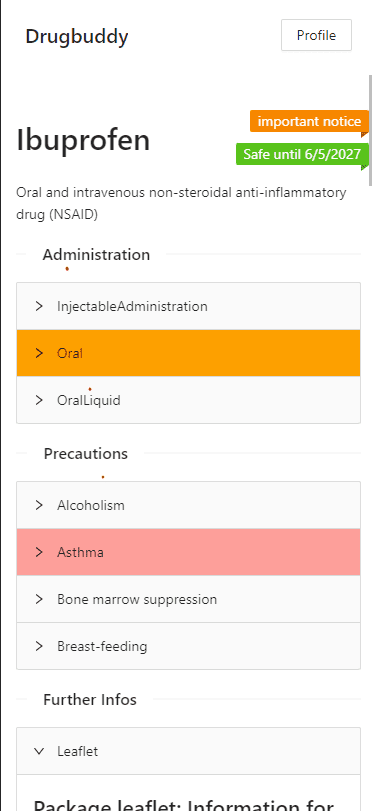
Task: Go to the Drugbuddy home title
Action: 77,37
